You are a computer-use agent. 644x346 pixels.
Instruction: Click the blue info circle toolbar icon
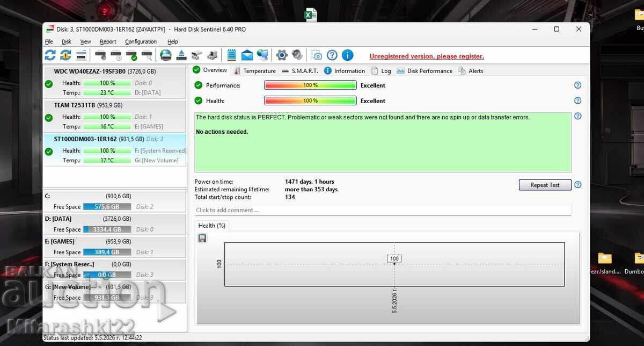[347, 55]
